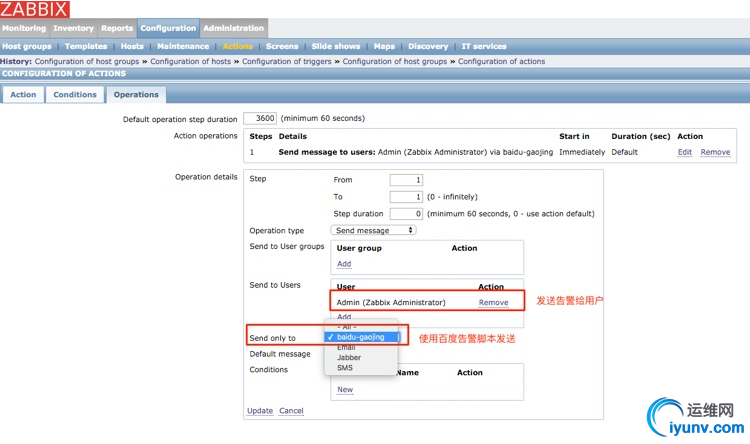Go to Maintenance submenu
This screenshot has width=750, height=444.
(x=183, y=46)
